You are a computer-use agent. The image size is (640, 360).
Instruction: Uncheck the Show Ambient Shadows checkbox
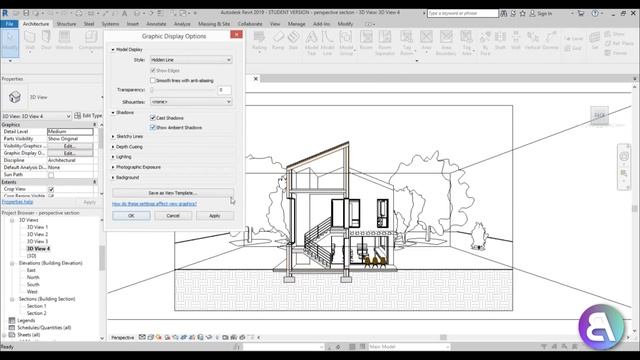point(153,127)
